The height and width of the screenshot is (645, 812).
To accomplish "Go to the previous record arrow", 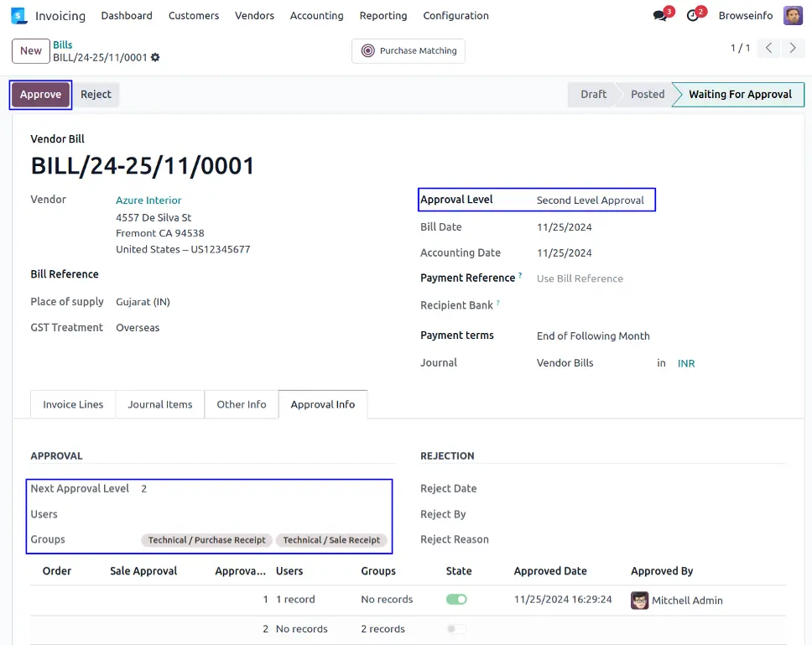I will pos(769,48).
